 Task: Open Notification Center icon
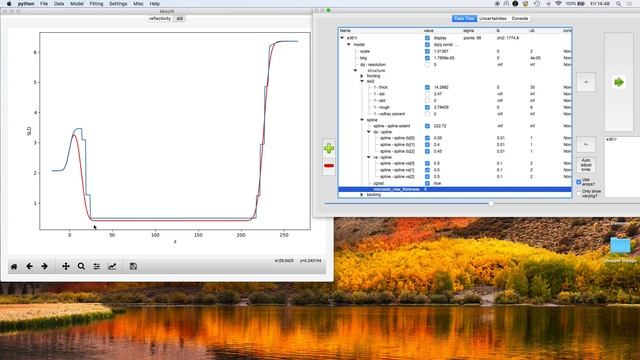pos(630,4)
